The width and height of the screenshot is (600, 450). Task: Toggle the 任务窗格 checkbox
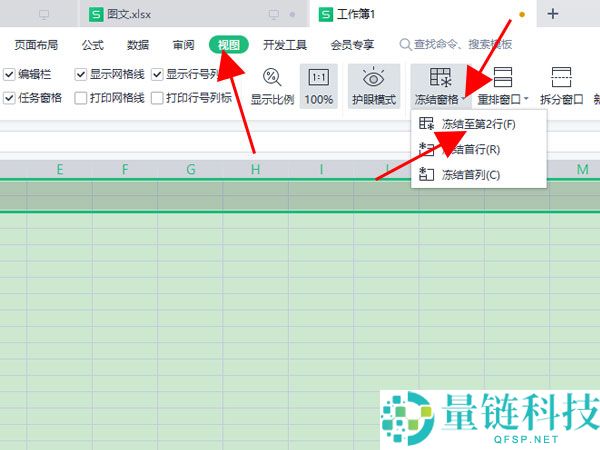9,98
